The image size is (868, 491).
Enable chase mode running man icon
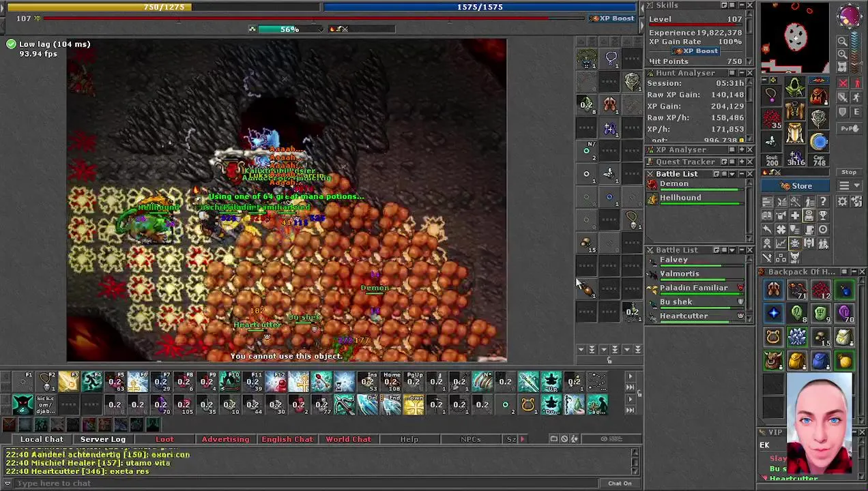coord(857,97)
